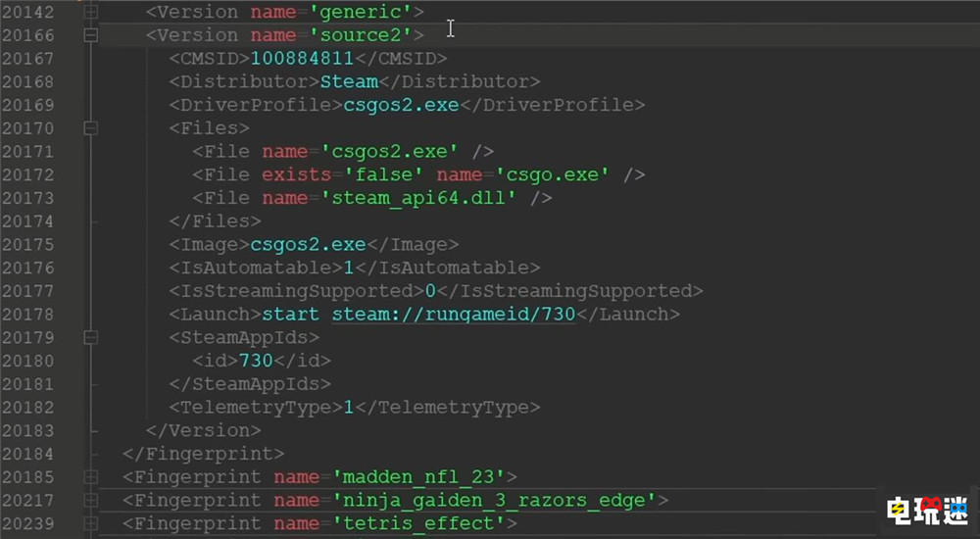Click the CMSID value 100884811

[303, 58]
